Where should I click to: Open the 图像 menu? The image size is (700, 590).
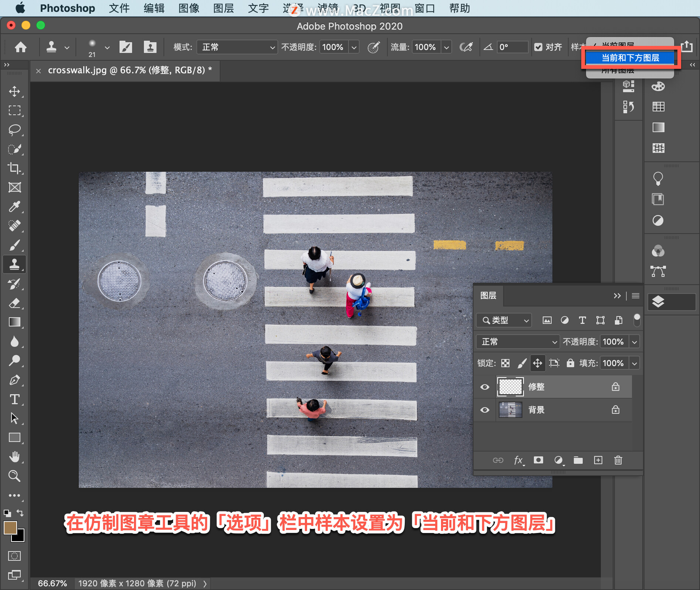pos(189,8)
